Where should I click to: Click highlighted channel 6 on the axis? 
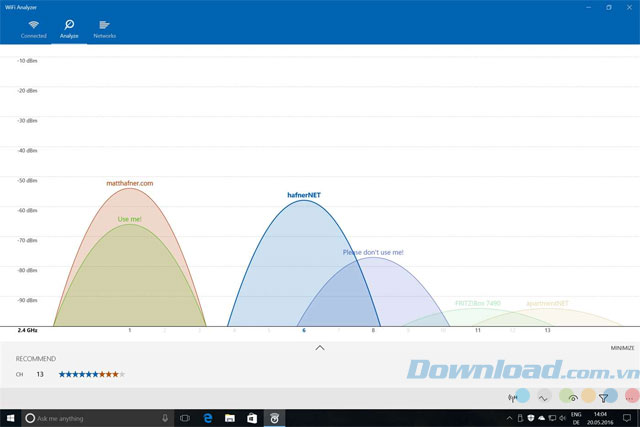pyautogui.click(x=304, y=330)
